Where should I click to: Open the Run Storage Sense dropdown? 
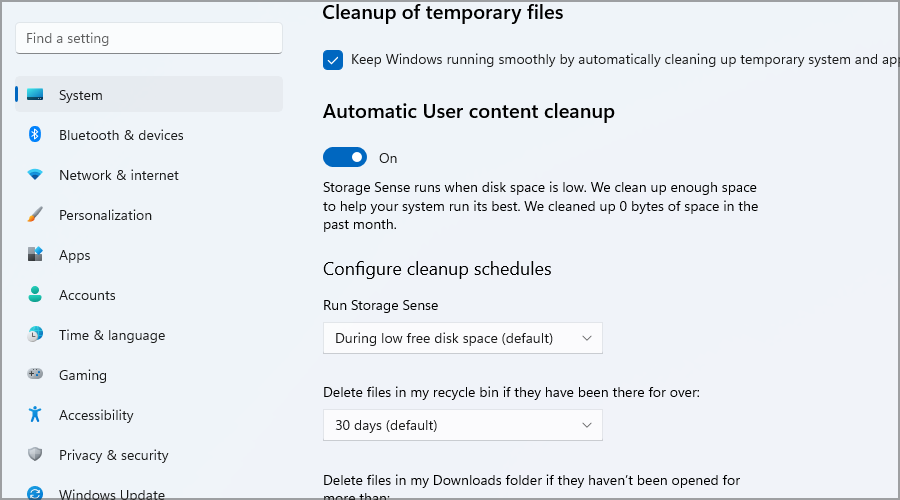[463, 338]
